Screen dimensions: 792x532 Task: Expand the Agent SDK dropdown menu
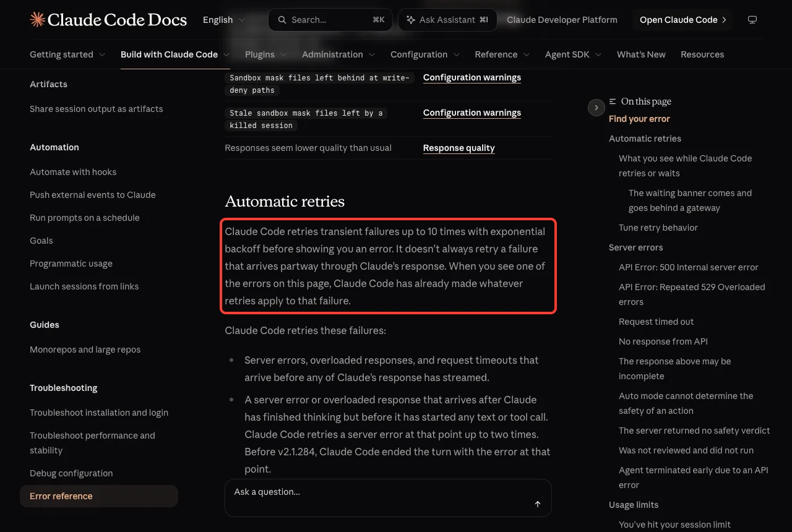pyautogui.click(x=574, y=54)
